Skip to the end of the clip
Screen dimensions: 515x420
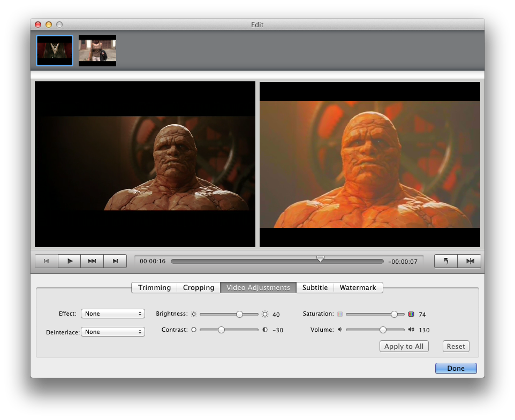(115, 261)
